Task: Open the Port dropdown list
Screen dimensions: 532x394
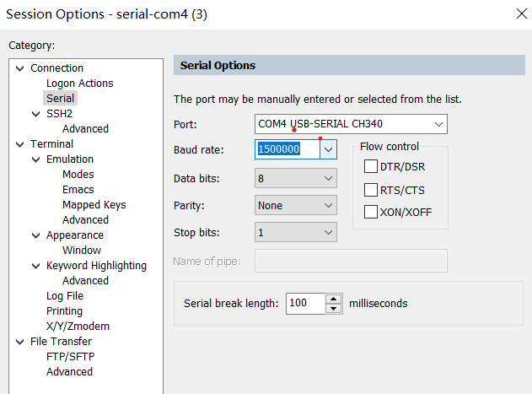Action: pos(438,124)
